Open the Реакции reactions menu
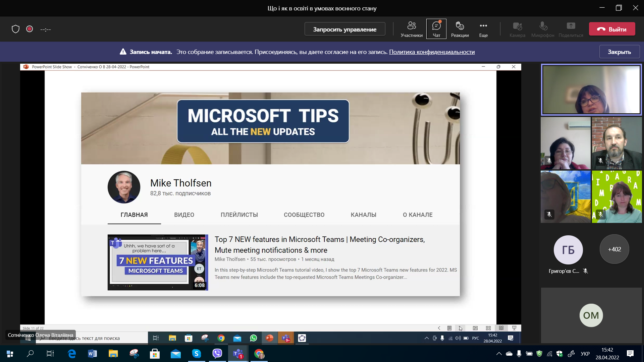The width and height of the screenshot is (644, 362). click(460, 29)
